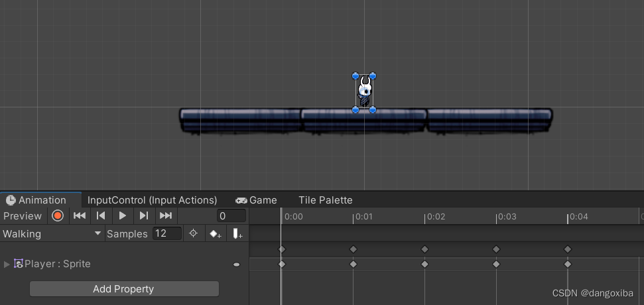Screen dimensions: 644x305
Task: Click bottom-left selection handle of player
Action: pyautogui.click(x=355, y=109)
